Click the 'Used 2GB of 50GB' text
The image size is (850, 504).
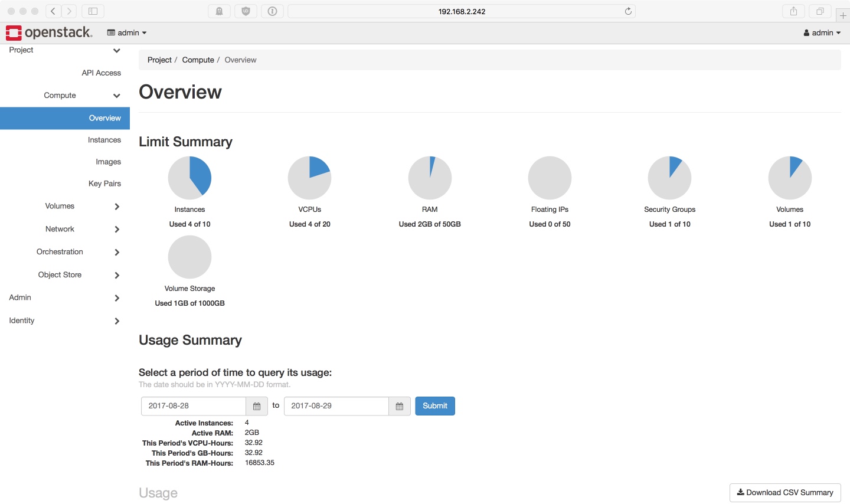430,224
